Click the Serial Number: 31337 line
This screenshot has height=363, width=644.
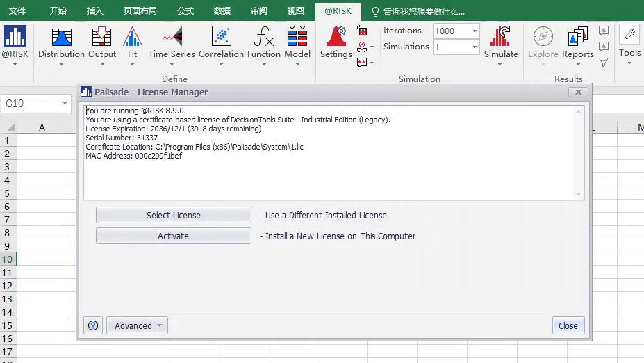point(122,138)
